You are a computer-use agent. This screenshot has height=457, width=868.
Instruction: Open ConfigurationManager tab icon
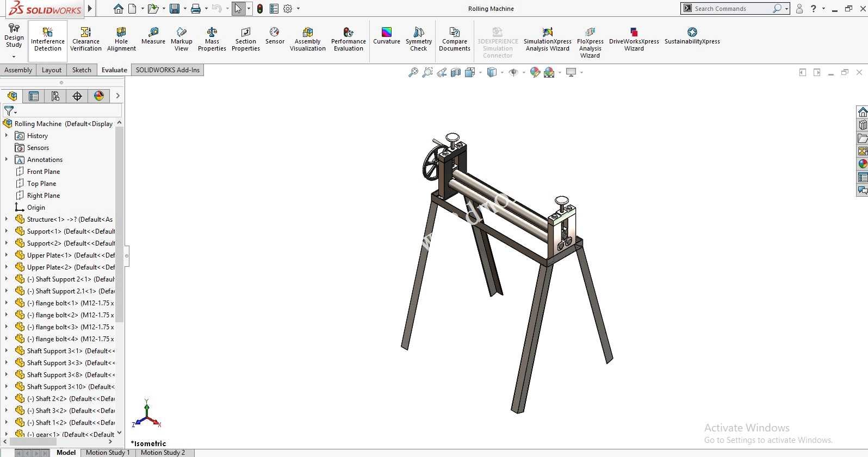[55, 96]
